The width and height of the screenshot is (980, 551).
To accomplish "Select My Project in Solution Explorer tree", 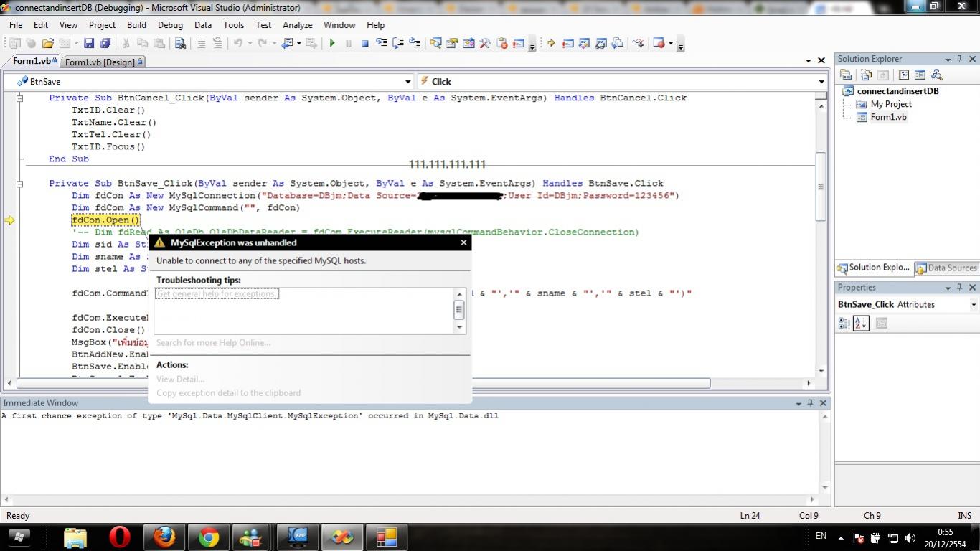I will pyautogui.click(x=891, y=104).
